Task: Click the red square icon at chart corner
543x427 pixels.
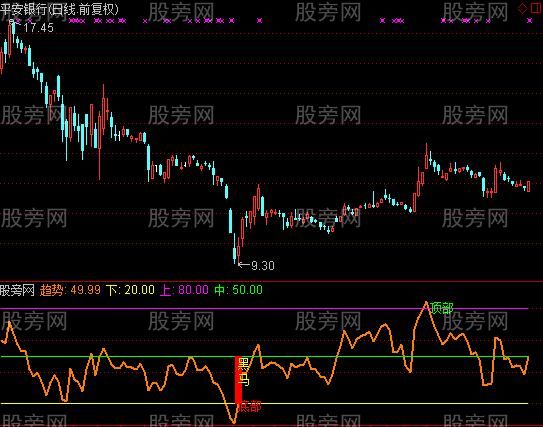Action: 536,8
